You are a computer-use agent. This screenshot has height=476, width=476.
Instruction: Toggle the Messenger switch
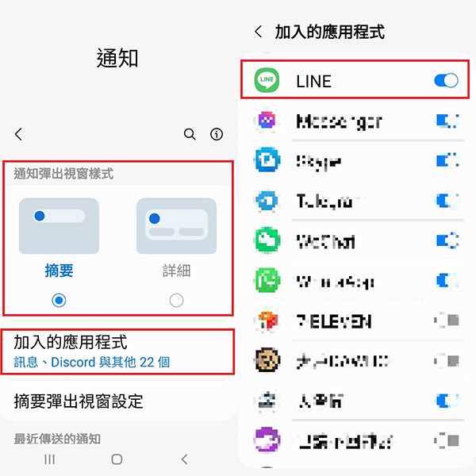(x=447, y=121)
